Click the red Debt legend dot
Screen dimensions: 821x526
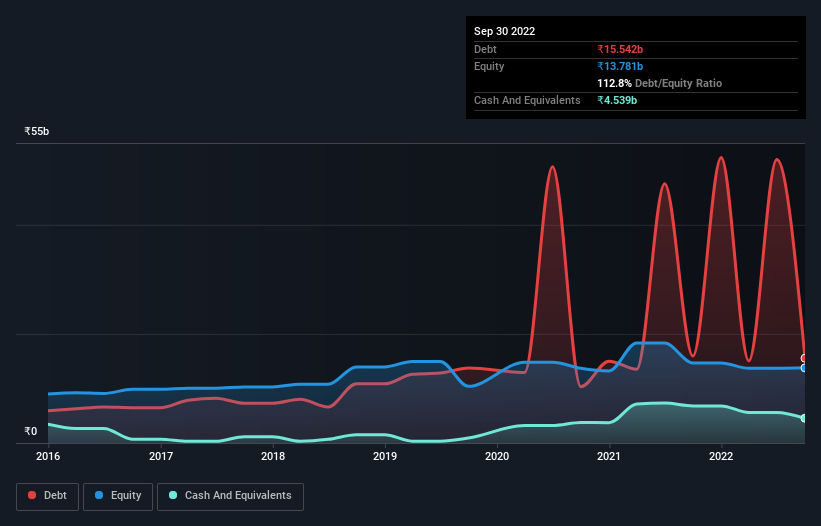[32, 495]
